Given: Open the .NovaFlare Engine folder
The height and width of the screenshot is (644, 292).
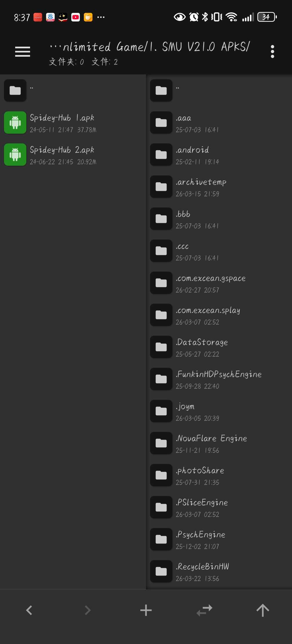Looking at the screenshot, I should pos(219,443).
